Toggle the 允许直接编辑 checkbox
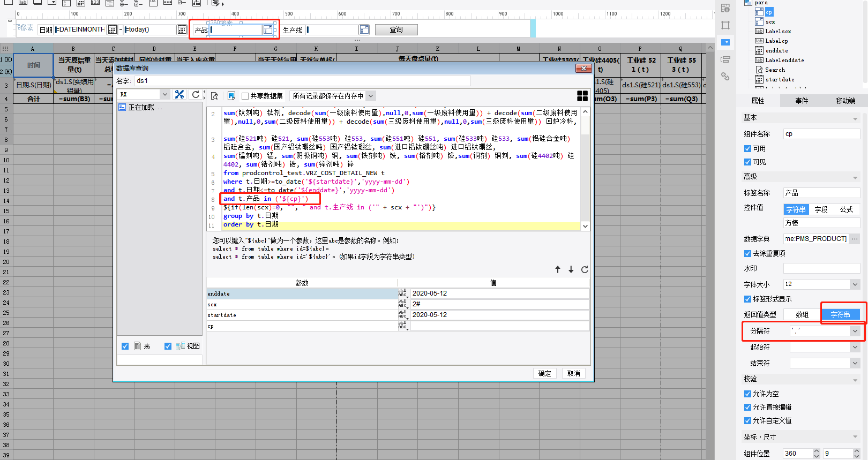Viewport: 868px width, 460px height. [747, 407]
